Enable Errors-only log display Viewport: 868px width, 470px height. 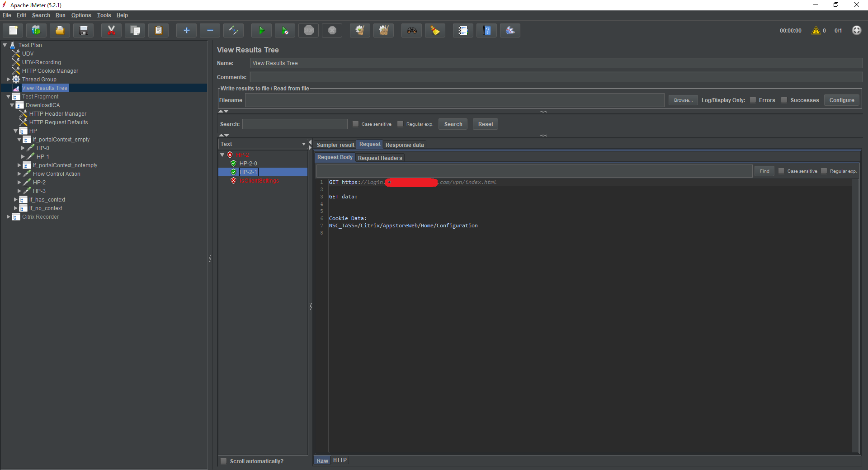(754, 100)
